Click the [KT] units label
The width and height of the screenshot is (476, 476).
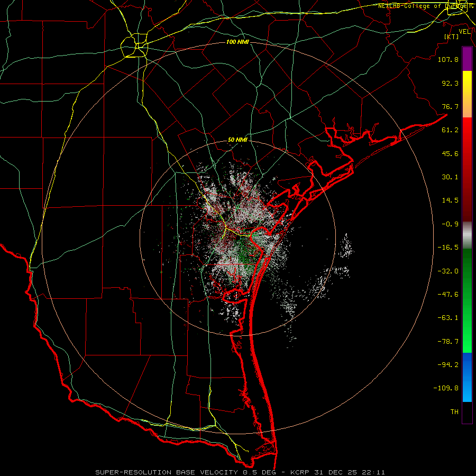coord(452,36)
